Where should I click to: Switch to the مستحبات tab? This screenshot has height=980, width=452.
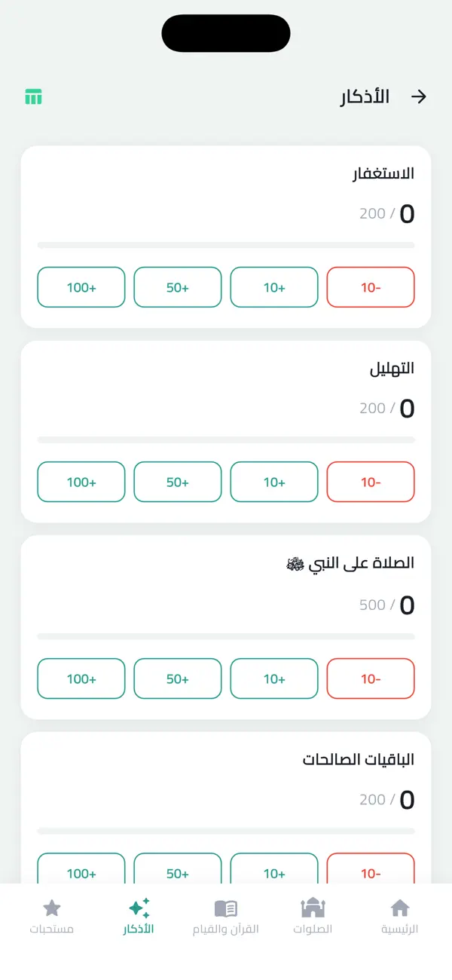tap(51, 916)
